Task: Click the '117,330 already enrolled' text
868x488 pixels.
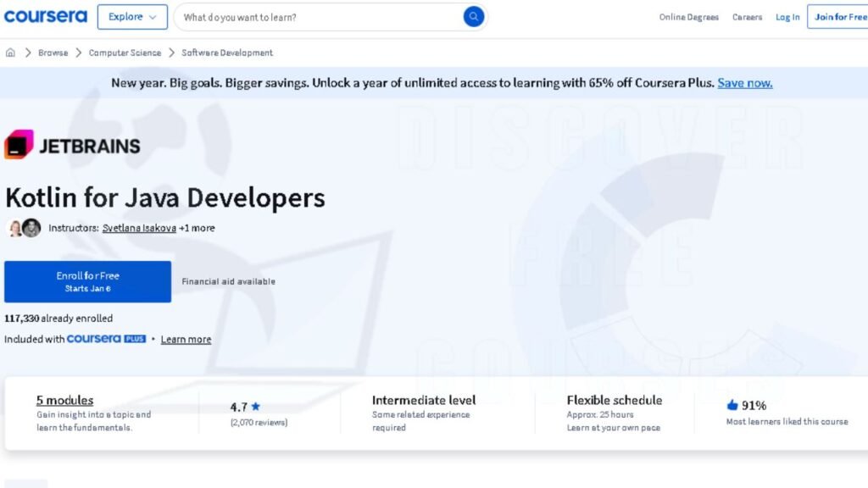Action: (58, 319)
